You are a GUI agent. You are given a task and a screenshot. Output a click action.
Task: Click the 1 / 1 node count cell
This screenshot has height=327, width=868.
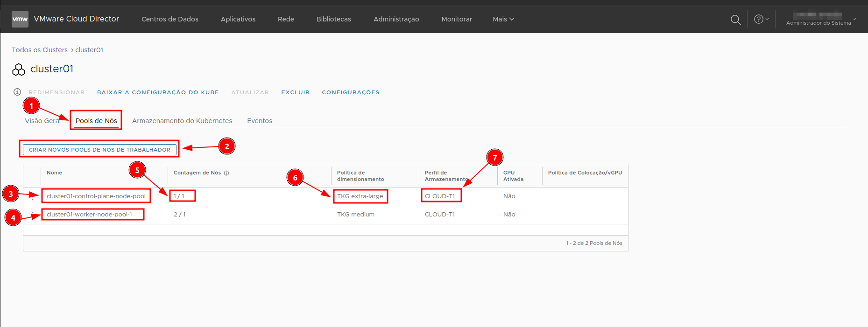click(x=179, y=196)
